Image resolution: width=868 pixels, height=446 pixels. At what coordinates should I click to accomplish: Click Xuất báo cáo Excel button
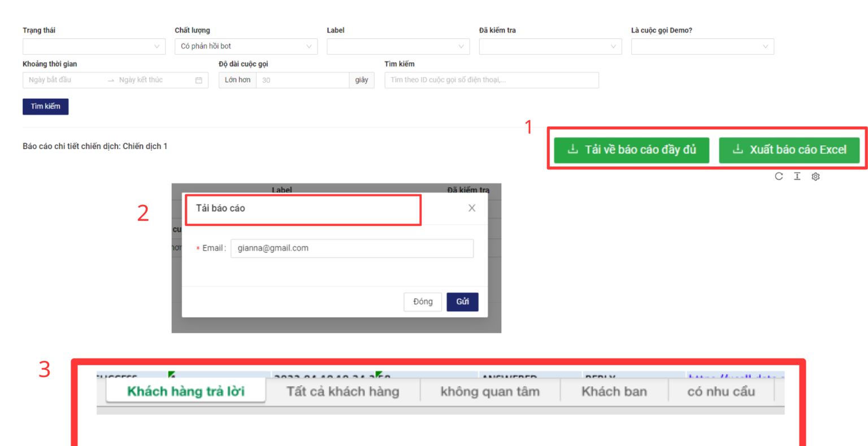789,150
